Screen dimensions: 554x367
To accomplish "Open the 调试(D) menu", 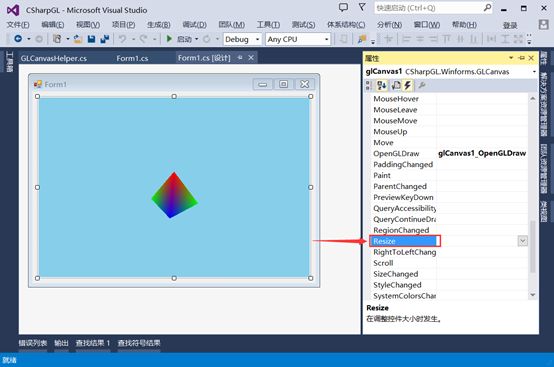I will (x=194, y=25).
